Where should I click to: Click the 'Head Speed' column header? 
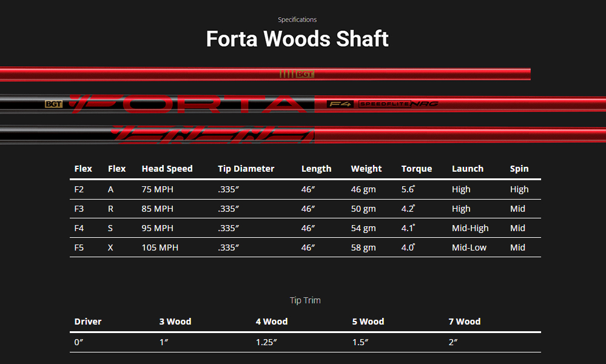pyautogui.click(x=167, y=169)
